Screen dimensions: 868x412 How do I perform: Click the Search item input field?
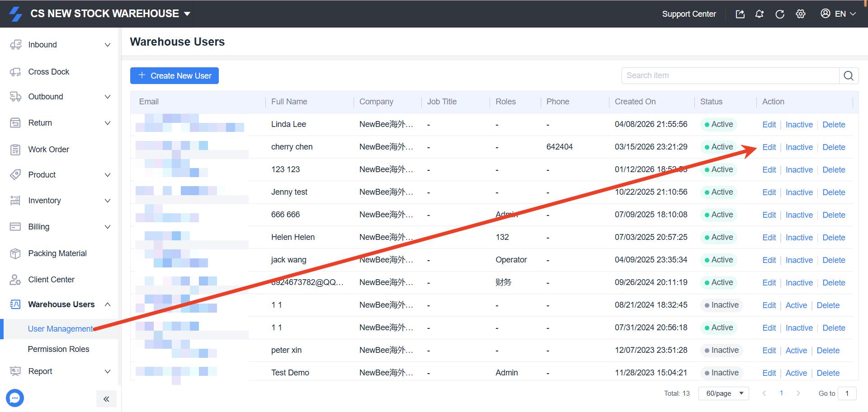click(x=730, y=76)
